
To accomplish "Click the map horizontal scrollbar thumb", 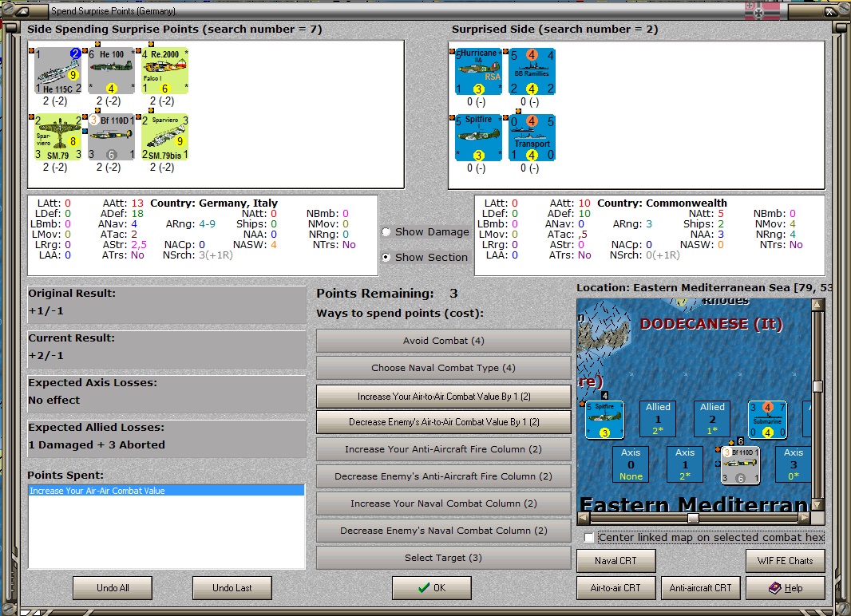I will pos(693,518).
